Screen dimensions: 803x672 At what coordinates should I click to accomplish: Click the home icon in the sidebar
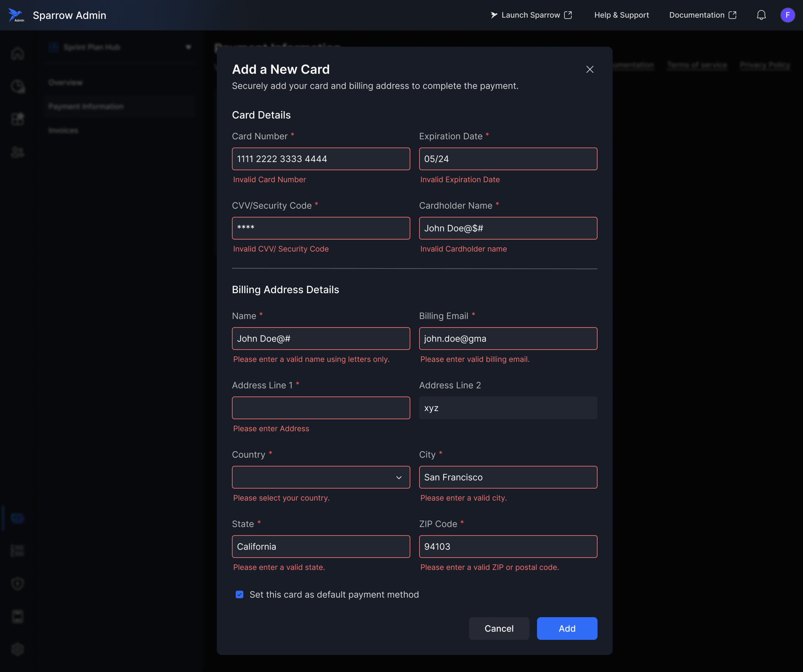[x=18, y=54]
